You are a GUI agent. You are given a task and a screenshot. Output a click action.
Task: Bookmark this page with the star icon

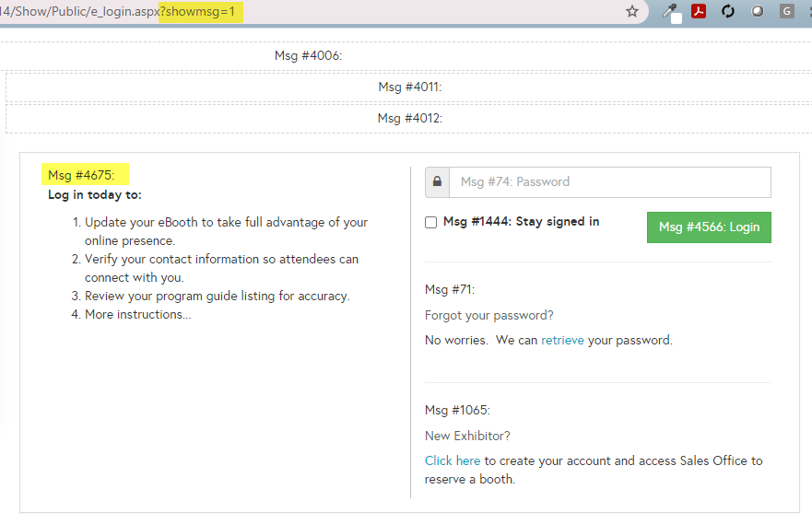pos(632,12)
